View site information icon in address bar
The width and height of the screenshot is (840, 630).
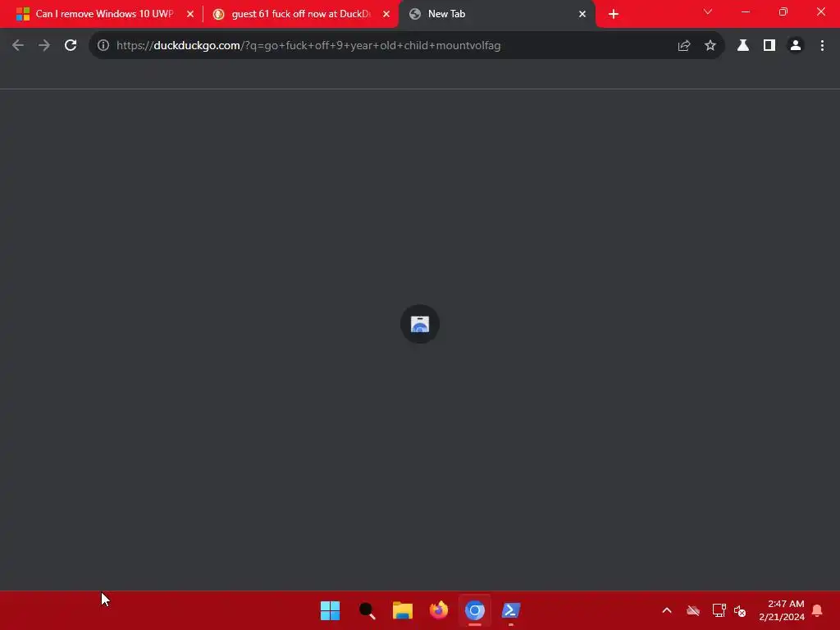pyautogui.click(x=103, y=46)
